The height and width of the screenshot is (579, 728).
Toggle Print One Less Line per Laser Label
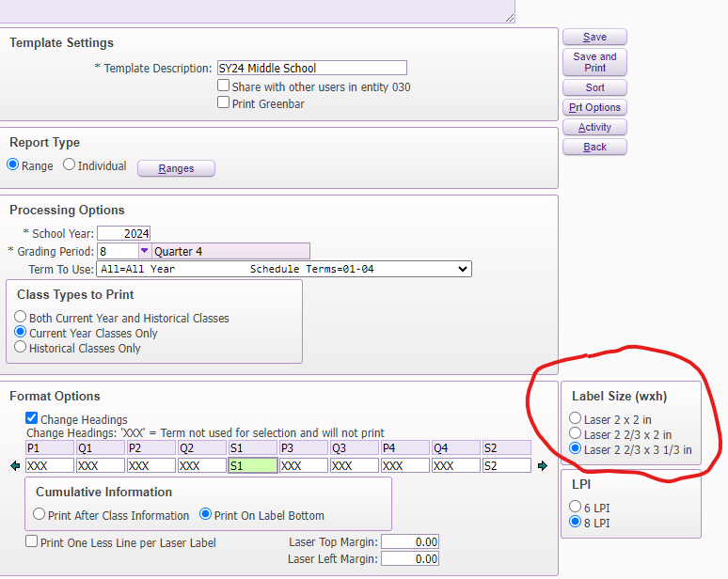click(x=32, y=541)
